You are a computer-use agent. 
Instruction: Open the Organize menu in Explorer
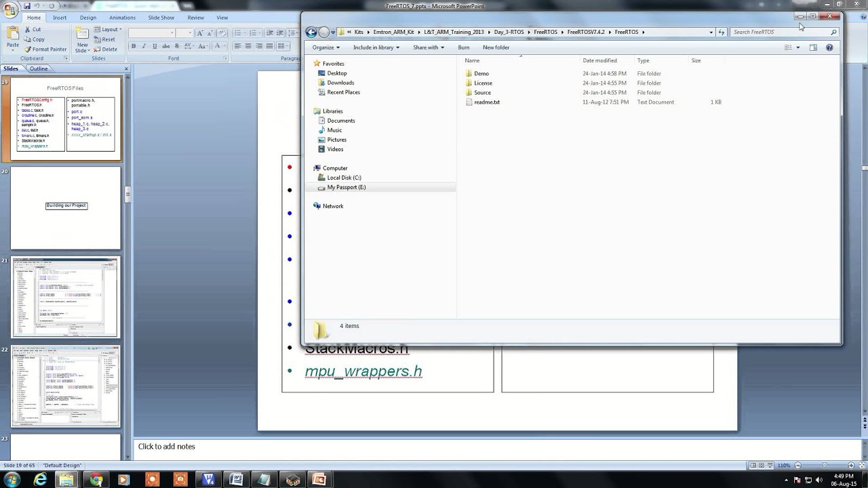tap(325, 47)
